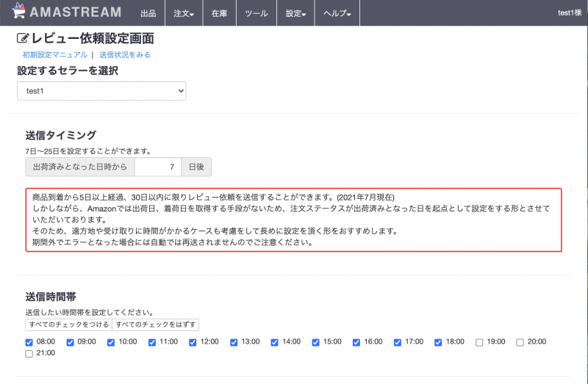Viewport: 588px width, 384px height.
Task: Focus the days input field showing 7
Action: pos(158,167)
